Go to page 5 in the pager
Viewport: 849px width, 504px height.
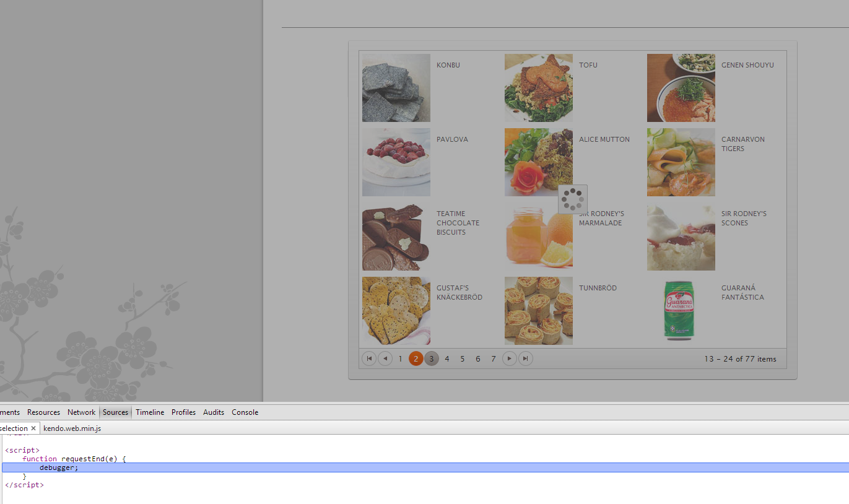(x=463, y=358)
